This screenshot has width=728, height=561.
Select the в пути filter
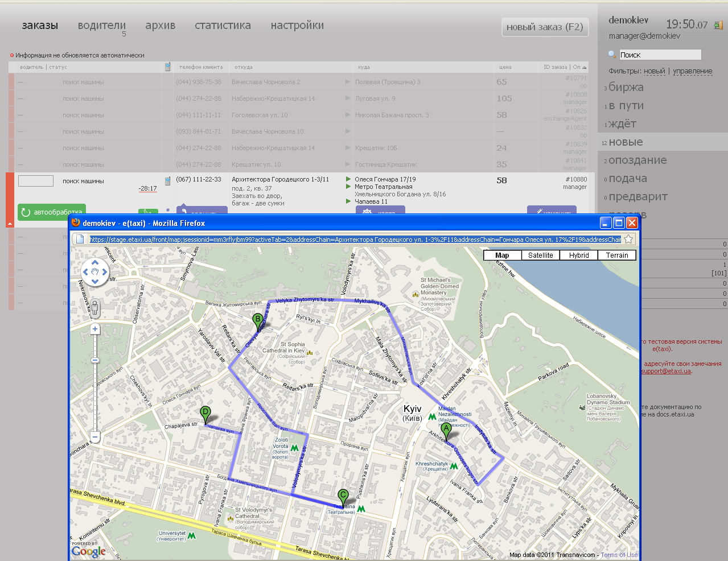tap(626, 105)
